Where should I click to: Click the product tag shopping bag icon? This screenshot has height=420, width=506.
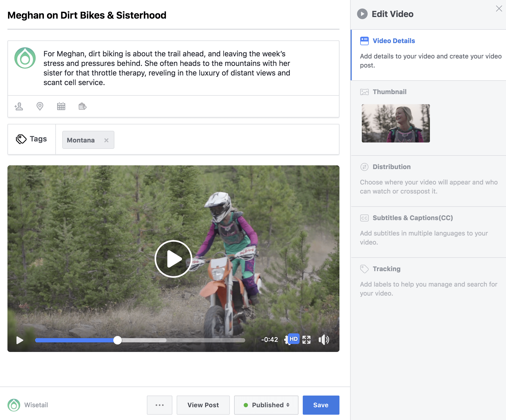click(82, 106)
